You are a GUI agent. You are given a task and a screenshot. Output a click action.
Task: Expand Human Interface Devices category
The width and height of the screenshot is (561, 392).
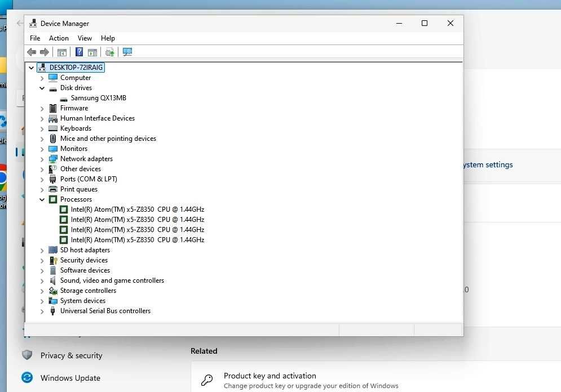(42, 119)
